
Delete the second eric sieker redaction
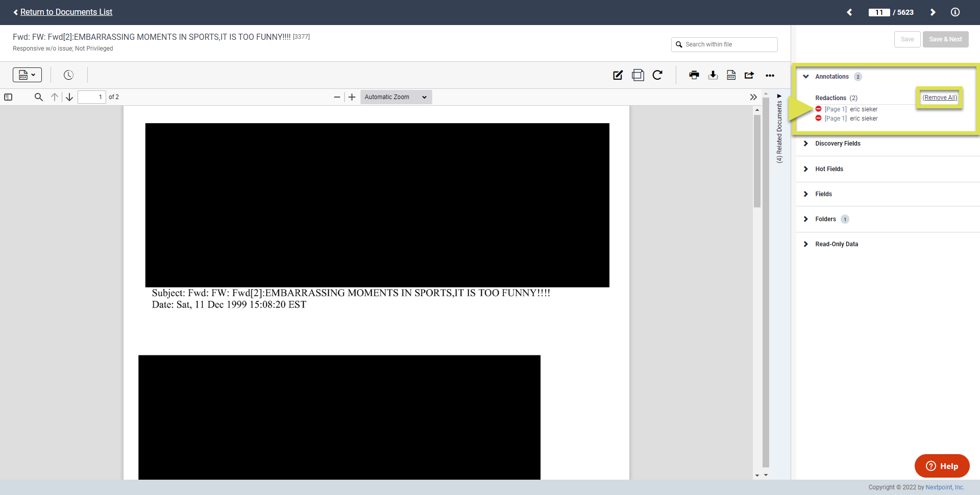[818, 119]
